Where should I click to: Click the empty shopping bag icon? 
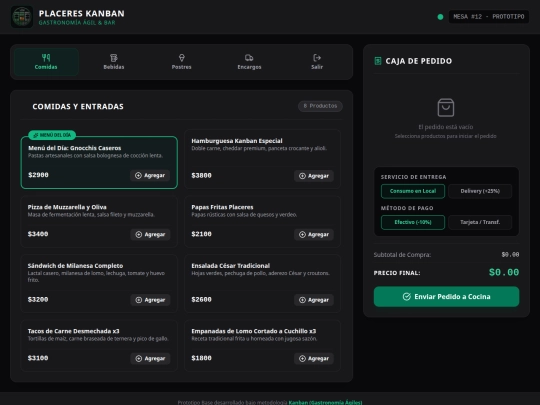[446, 107]
